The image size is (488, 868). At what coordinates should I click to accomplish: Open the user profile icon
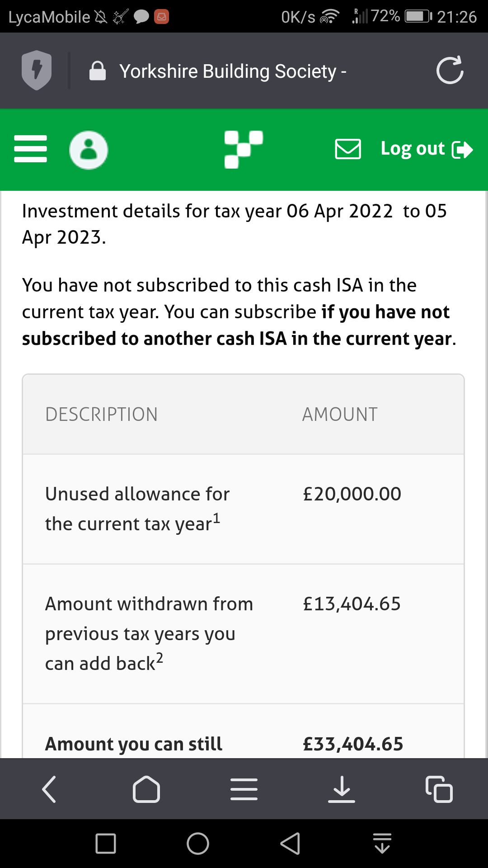pos(89,150)
